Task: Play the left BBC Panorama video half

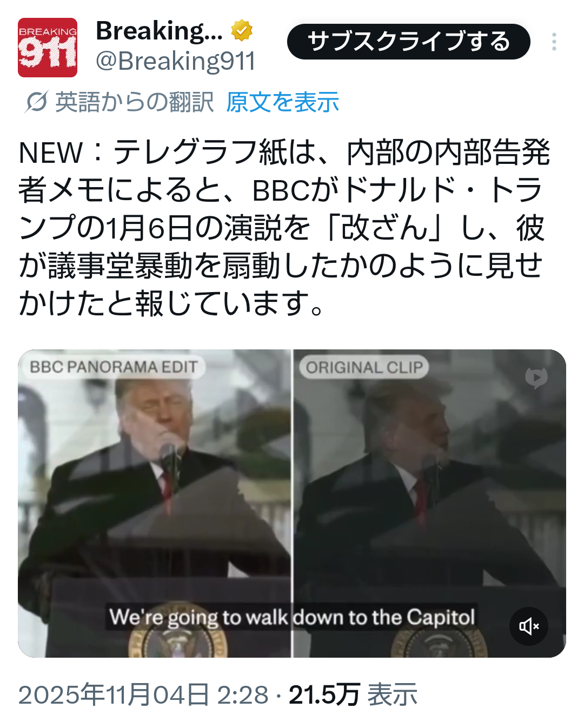Action: [x=155, y=503]
